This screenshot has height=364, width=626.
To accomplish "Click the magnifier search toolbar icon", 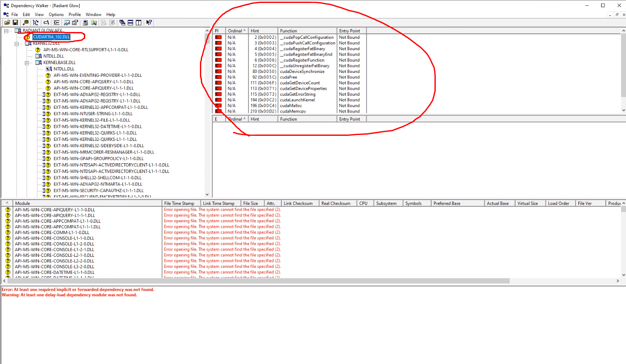I will [94, 22].
